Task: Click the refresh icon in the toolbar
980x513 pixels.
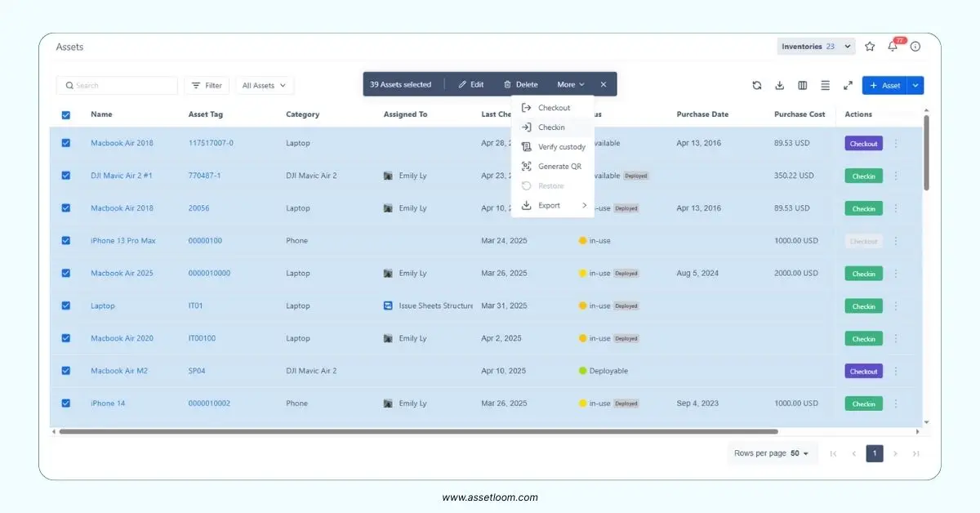Action: pyautogui.click(x=757, y=85)
